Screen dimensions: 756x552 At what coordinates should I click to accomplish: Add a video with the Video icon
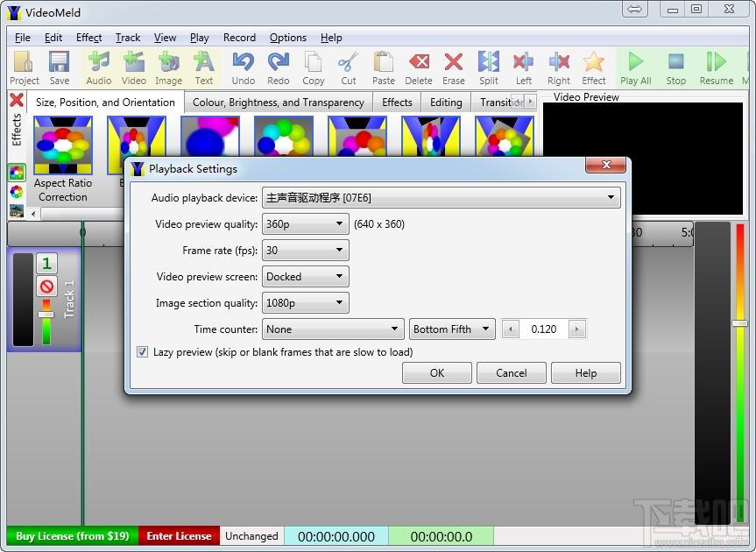coord(133,67)
